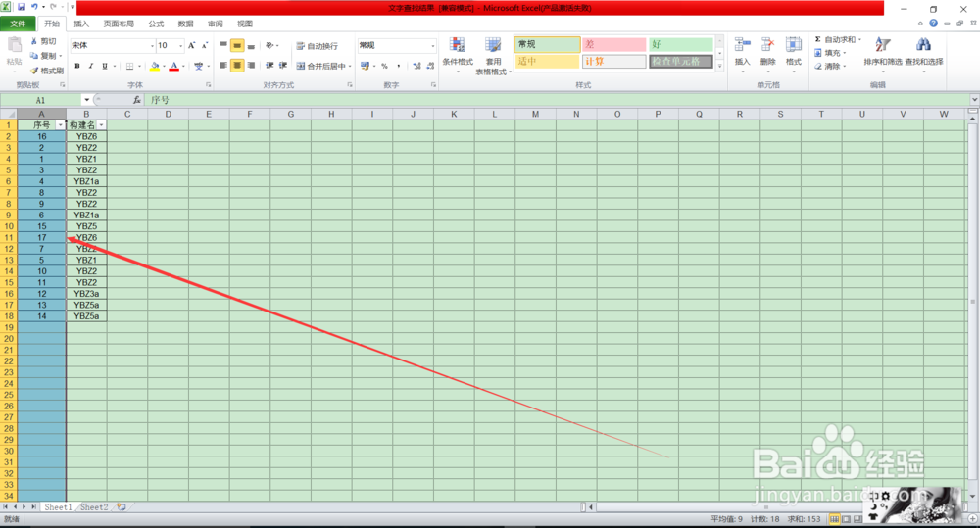
Task: Switch to the Review (审阅) tab
Action: (x=215, y=24)
